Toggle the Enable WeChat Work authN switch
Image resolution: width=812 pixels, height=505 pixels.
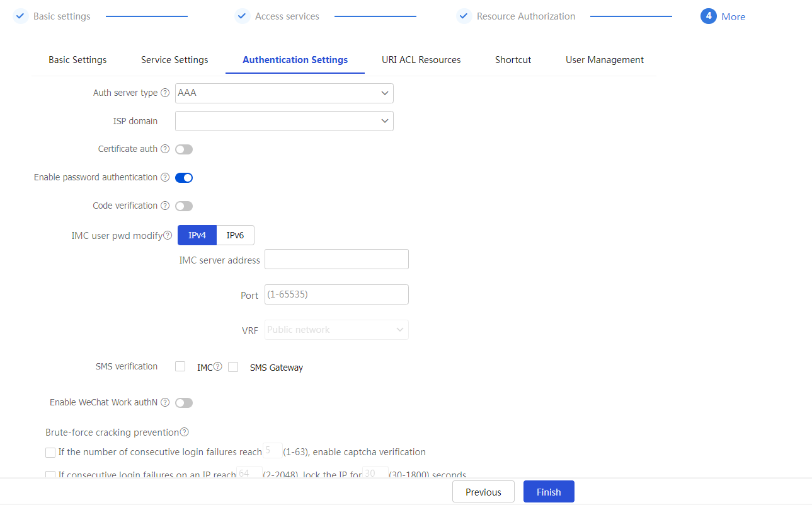[184, 403]
